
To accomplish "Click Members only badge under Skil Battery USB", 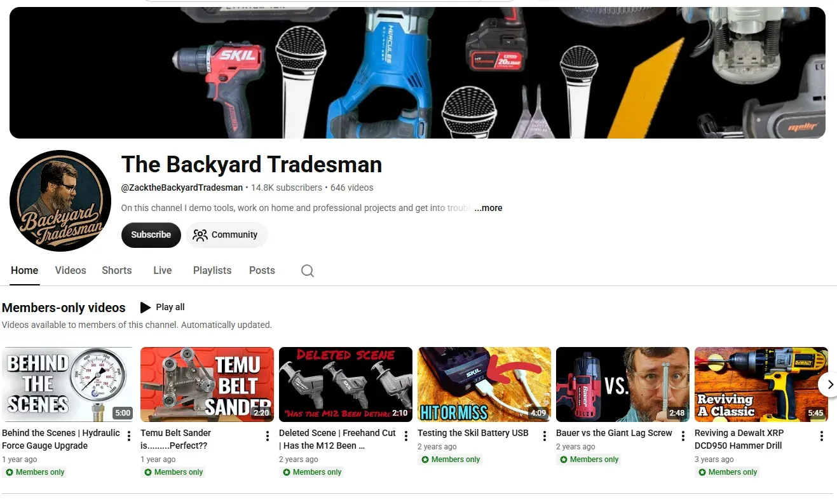I will (x=451, y=460).
